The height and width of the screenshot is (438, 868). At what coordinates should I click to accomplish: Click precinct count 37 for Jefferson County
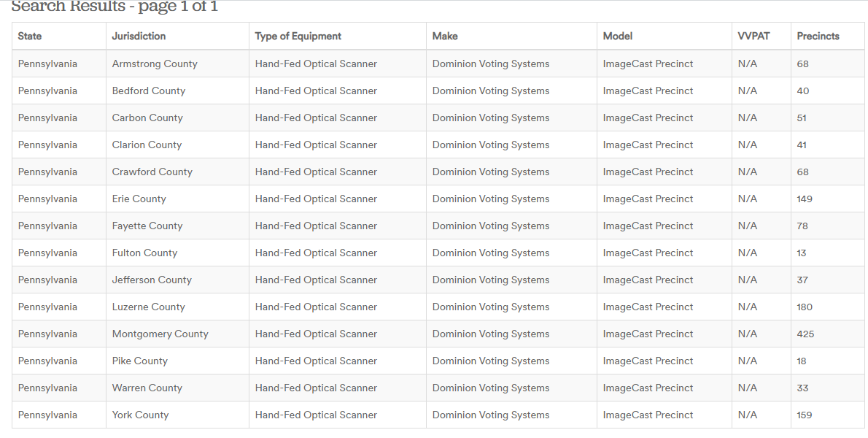pos(802,280)
